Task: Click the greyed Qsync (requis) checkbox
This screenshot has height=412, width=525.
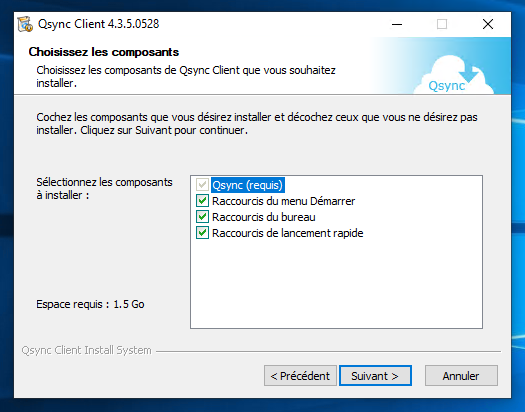Action: click(x=202, y=185)
